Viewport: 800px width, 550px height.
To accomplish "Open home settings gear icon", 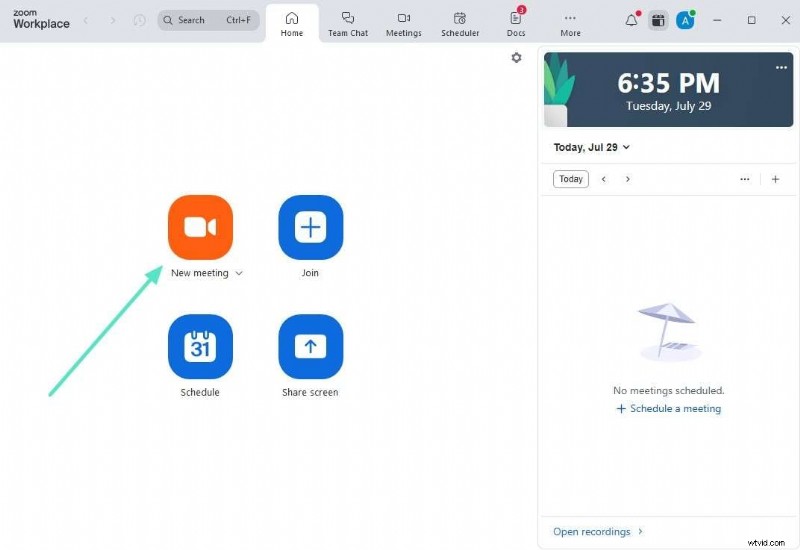I will click(516, 58).
